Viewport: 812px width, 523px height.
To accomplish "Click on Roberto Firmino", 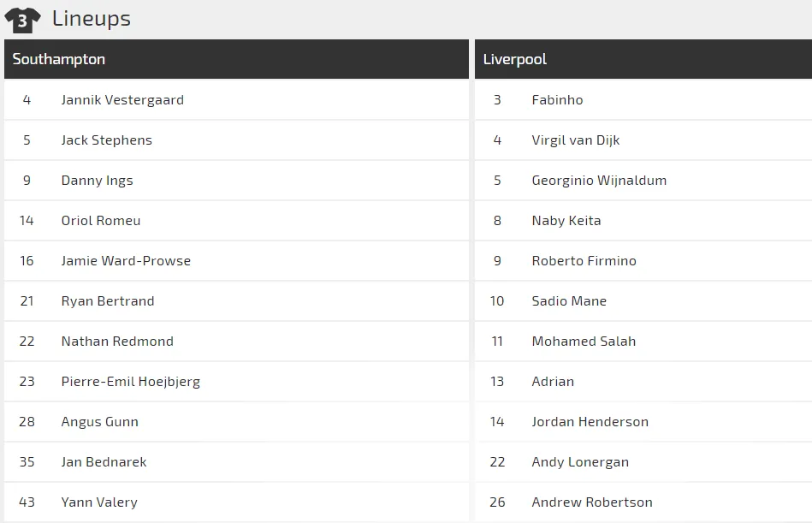I will [x=584, y=261].
